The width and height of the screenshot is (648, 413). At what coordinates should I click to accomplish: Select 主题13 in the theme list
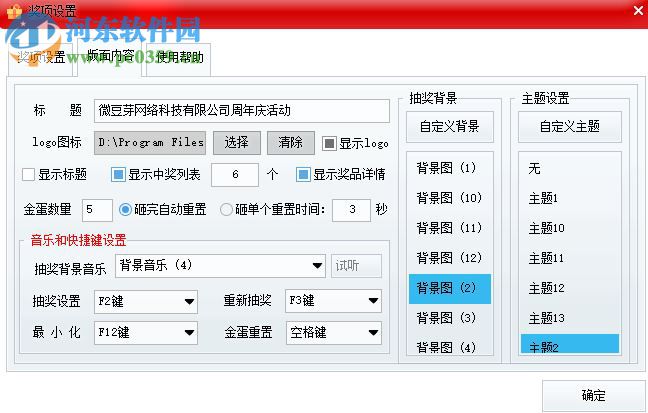[570, 319]
